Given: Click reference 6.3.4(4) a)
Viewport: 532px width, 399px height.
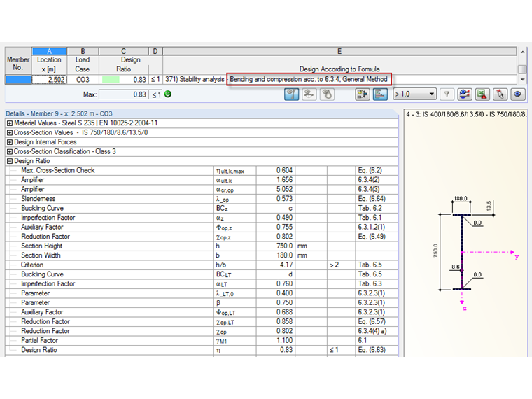Looking at the screenshot, I should 372,331.
